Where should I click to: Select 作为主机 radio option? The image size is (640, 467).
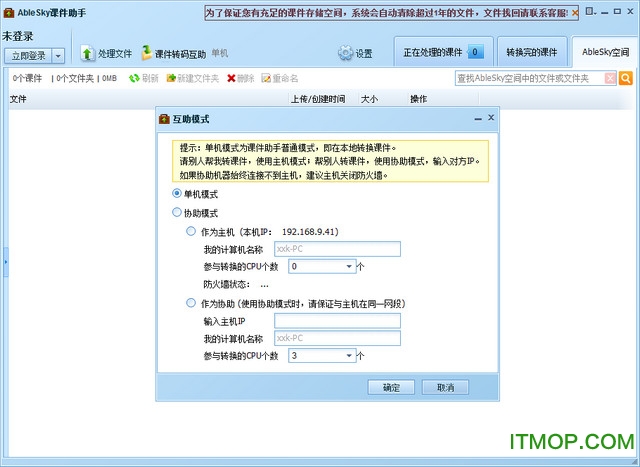191,231
